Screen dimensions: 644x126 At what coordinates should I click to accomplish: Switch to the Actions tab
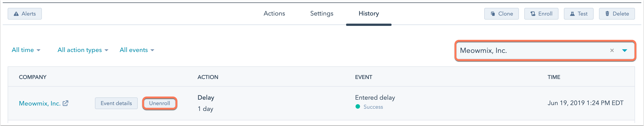(274, 13)
